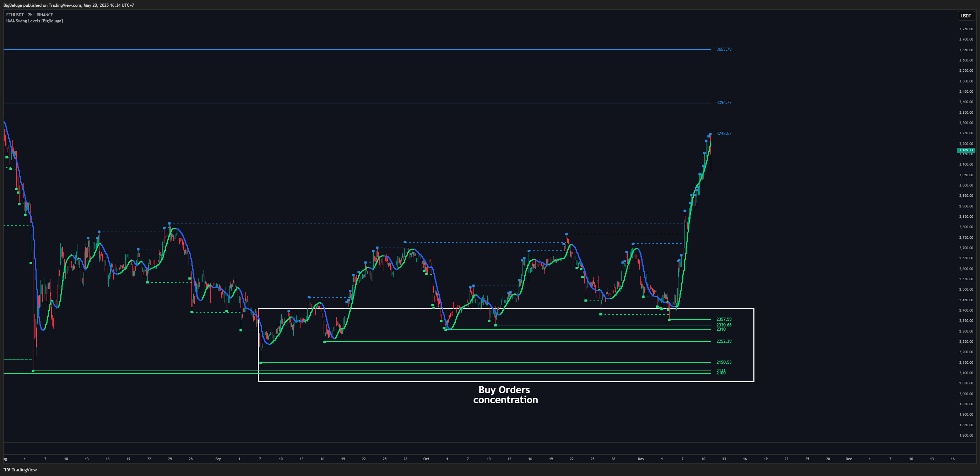The width and height of the screenshot is (980, 476).
Task: Click the 2,000.00 price axis tick
Action: [x=966, y=394]
